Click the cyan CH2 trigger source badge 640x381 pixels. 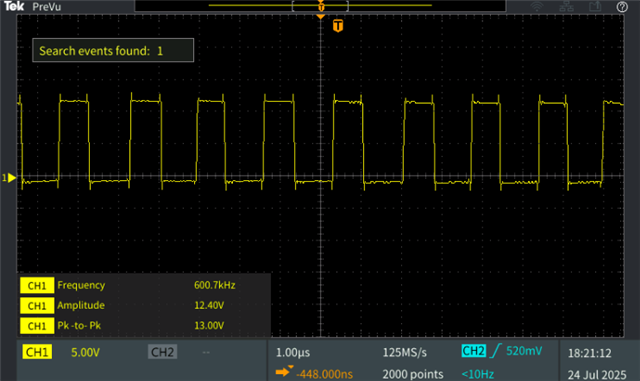[x=473, y=351]
